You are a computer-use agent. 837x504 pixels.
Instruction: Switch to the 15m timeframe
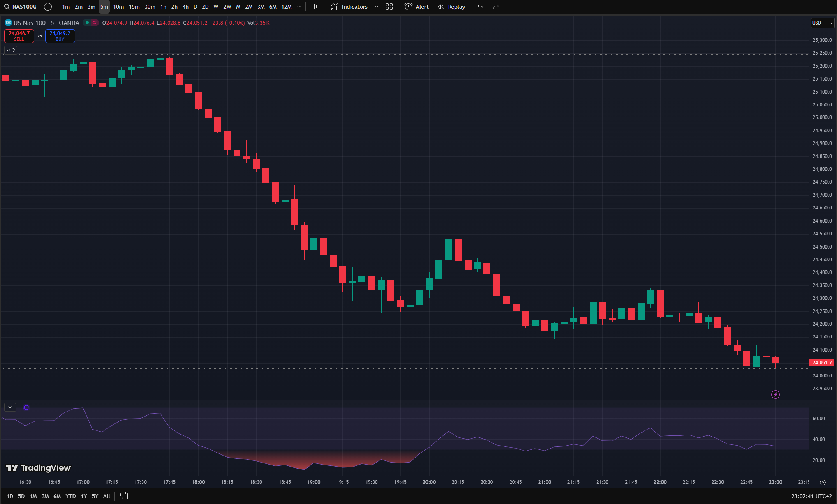(x=134, y=7)
